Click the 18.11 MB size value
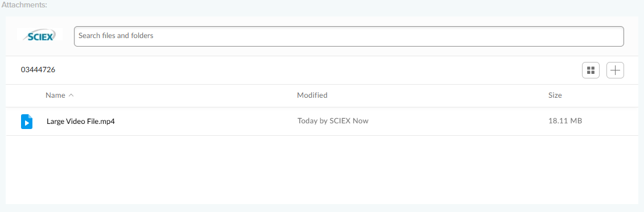The height and width of the screenshot is (212, 644). coord(565,121)
